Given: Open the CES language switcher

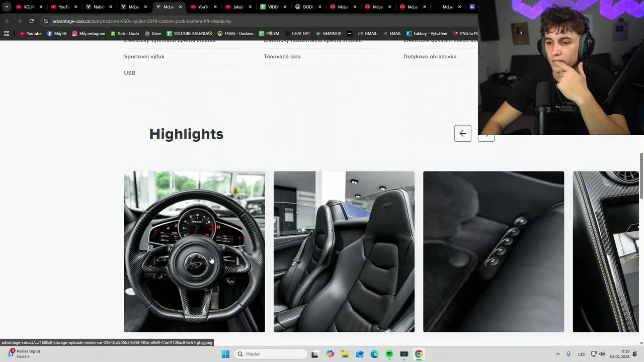Looking at the screenshot, I should (x=581, y=354).
